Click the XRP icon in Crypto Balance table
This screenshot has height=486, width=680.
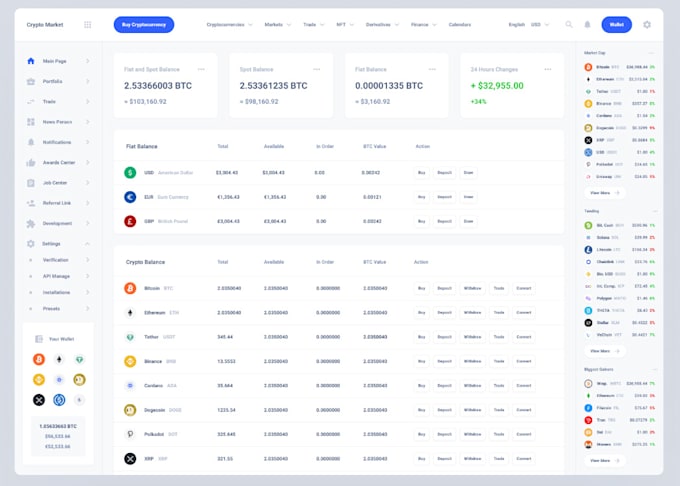coord(130,459)
